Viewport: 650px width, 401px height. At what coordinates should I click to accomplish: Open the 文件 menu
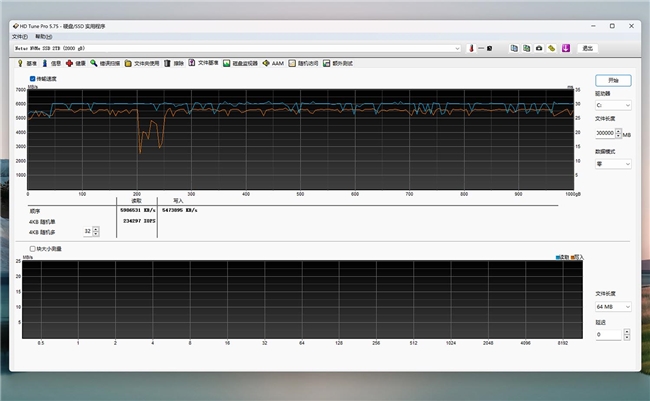click(20, 37)
